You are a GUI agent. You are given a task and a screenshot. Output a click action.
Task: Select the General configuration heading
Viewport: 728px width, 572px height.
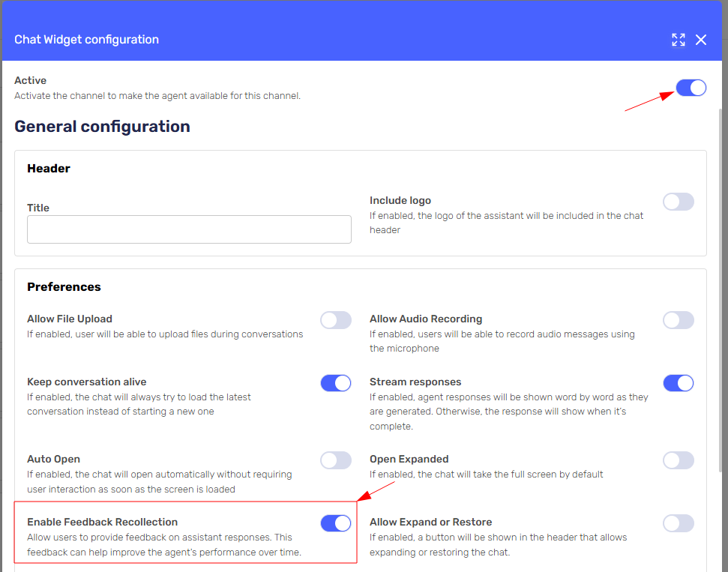pyautogui.click(x=102, y=127)
